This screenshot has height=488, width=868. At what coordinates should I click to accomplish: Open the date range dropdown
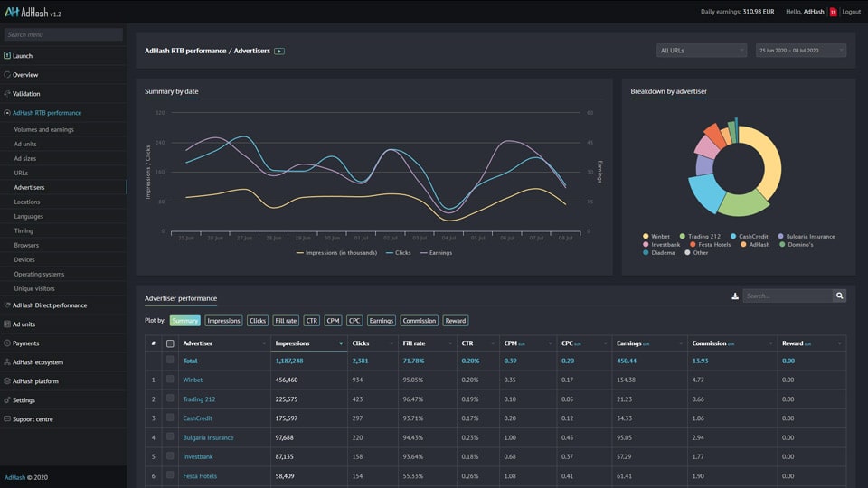[800, 51]
